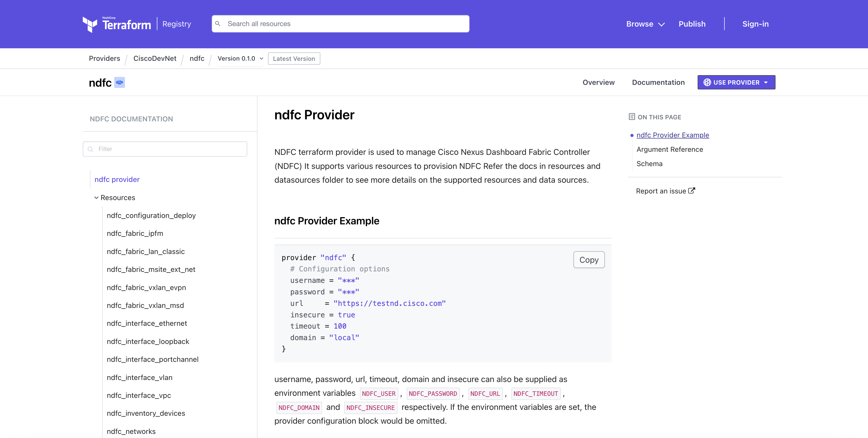Click the NDFC_INSECURE environment variable text
The image size is (868, 438).
370,408
